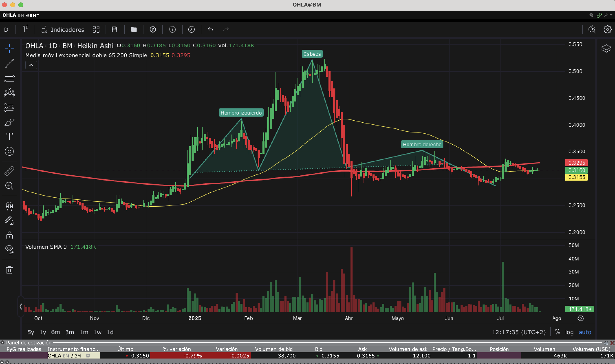
Task: Open the chart patterns tool
Action: (x=9, y=93)
